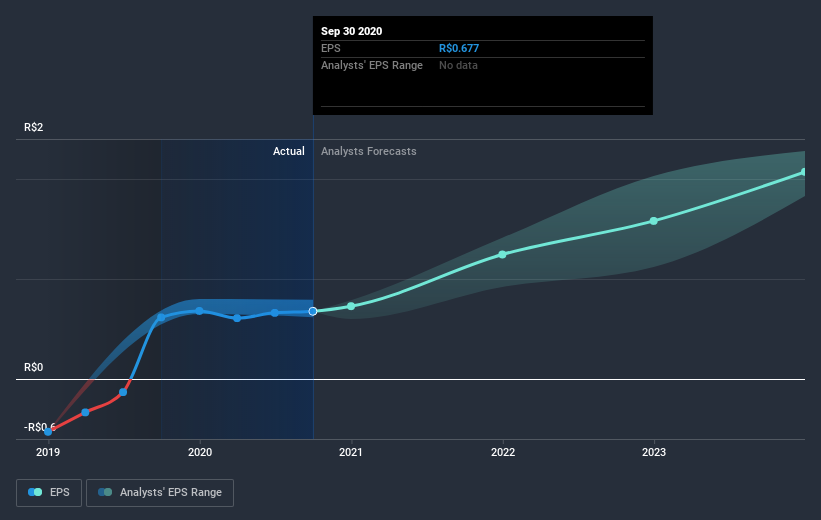The image size is (821, 520).
Task: Click the R$0.677 EPS value in tooltip
Action: (459, 48)
